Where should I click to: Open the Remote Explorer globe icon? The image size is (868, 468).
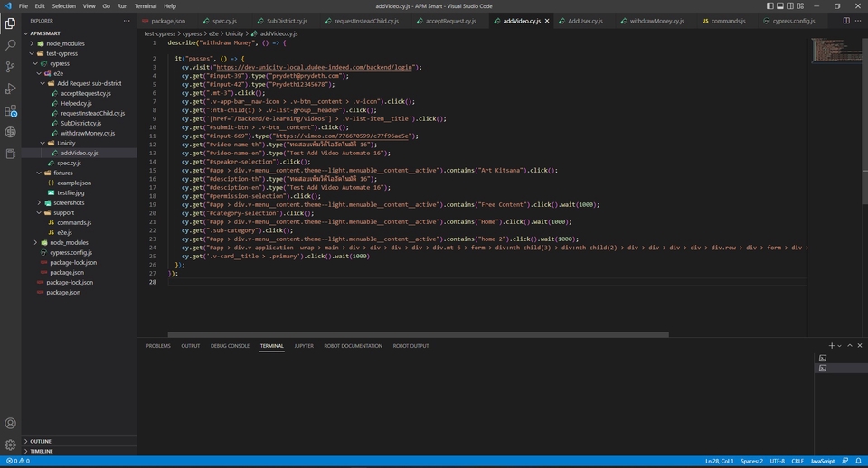point(10,132)
